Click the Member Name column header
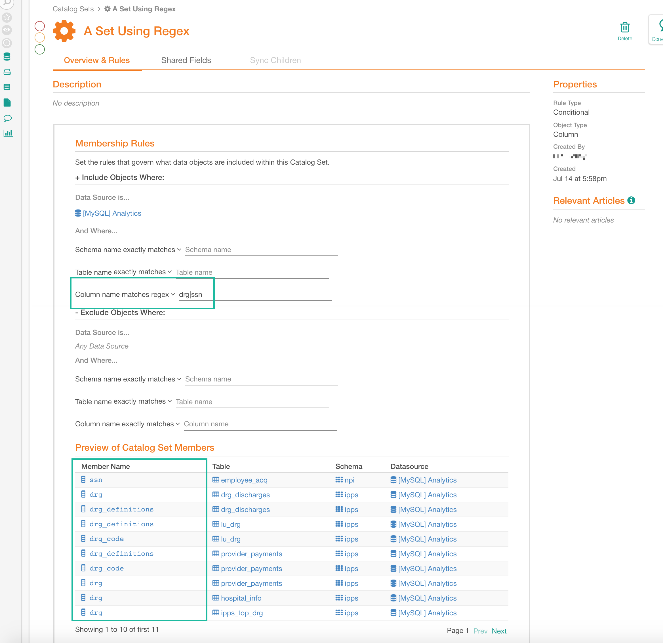Viewport: 663px width, 644px height. pyautogui.click(x=106, y=466)
